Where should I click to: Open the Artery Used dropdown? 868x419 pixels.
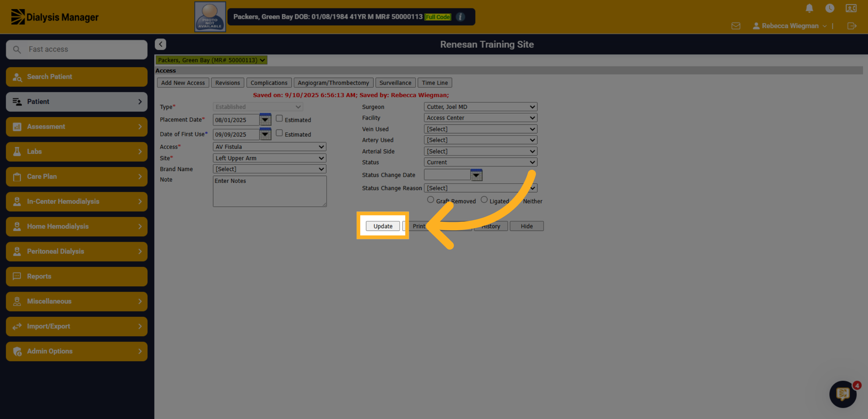[480, 140]
